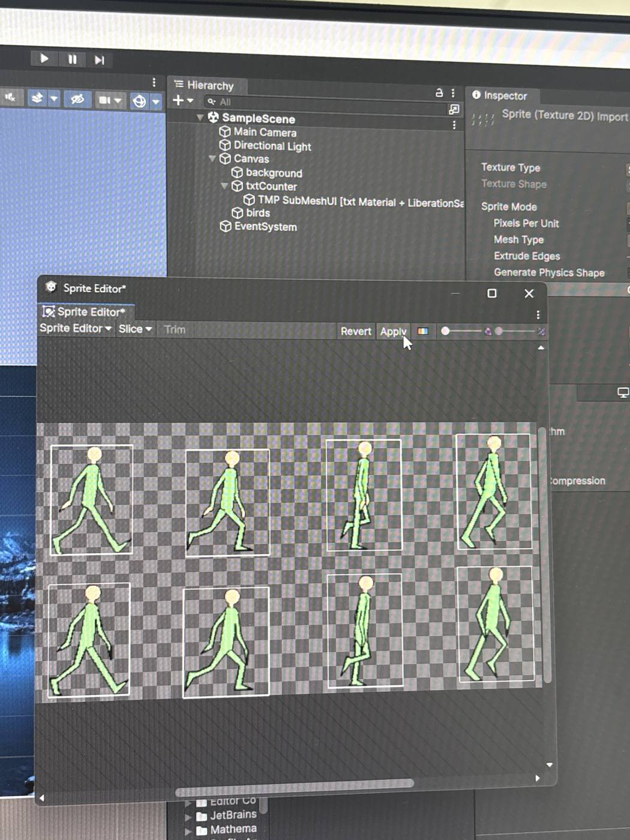
Task: Select Main Camera in the Hierarchy
Action: (265, 132)
